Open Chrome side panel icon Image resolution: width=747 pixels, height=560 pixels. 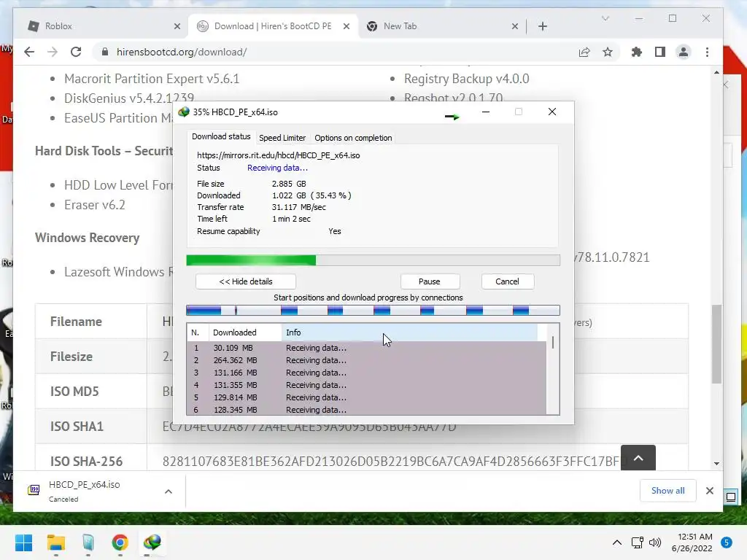click(x=659, y=52)
